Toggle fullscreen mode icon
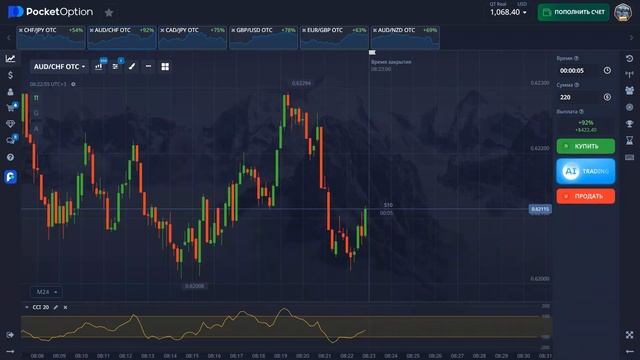 point(629,335)
